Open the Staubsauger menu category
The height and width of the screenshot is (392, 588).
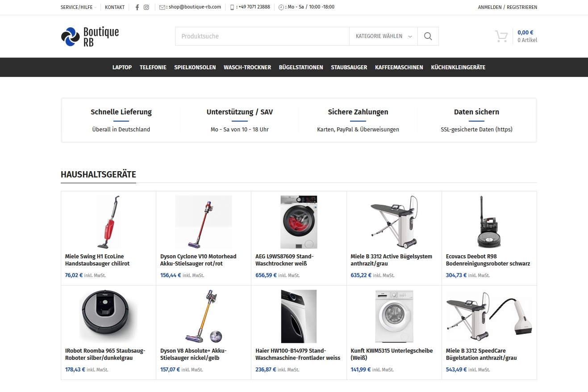pos(349,67)
